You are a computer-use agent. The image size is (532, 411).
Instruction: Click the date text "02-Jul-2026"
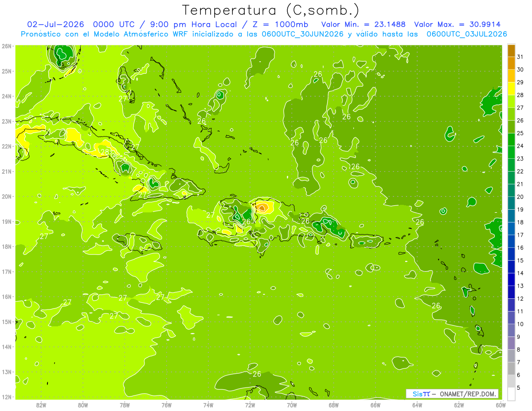(x=55, y=24)
